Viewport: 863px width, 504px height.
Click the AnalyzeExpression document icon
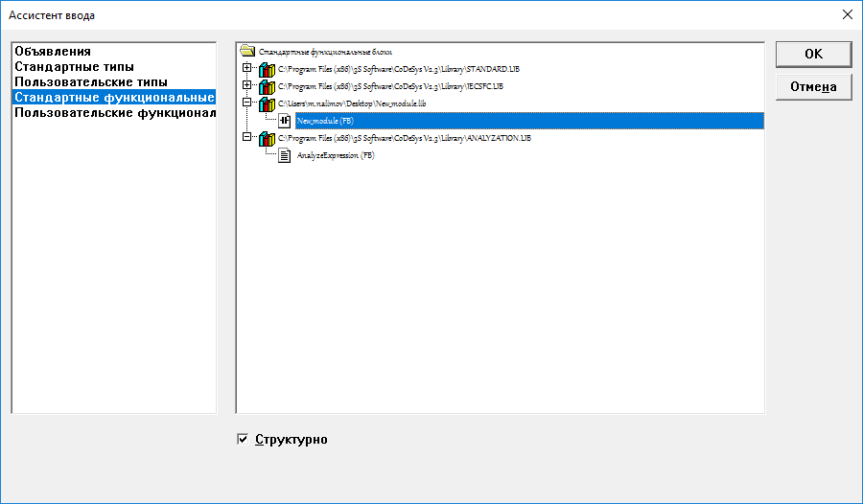[285, 156]
